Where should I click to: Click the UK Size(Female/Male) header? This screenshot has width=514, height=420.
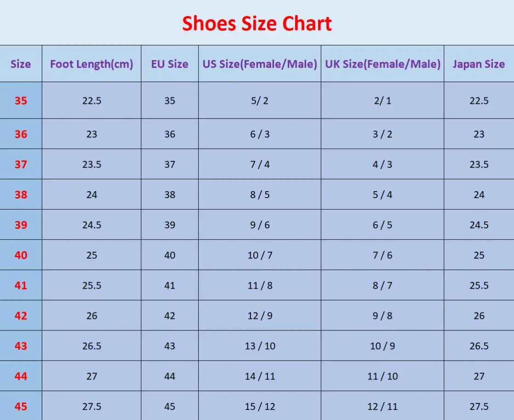coord(383,64)
